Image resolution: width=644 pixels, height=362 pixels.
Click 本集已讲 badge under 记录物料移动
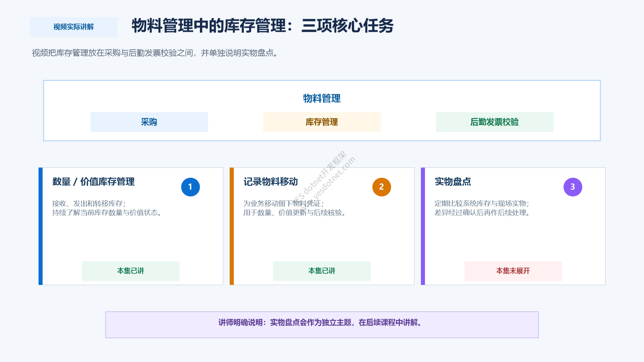click(x=322, y=271)
